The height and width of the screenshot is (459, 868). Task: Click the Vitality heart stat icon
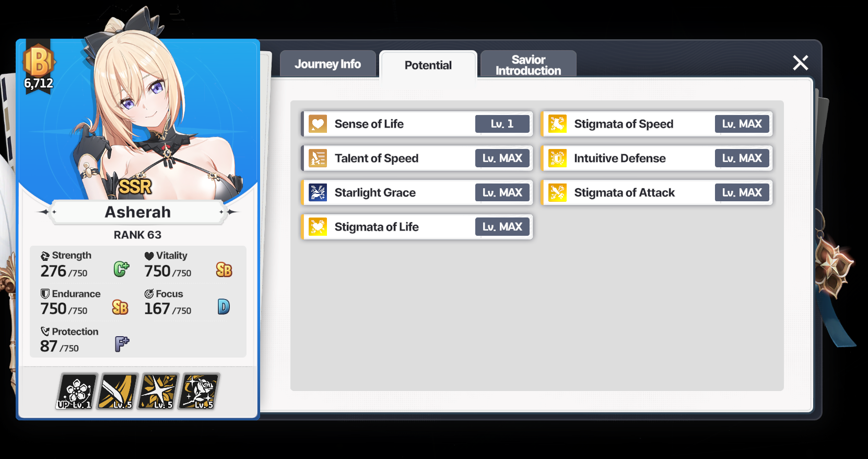149,256
